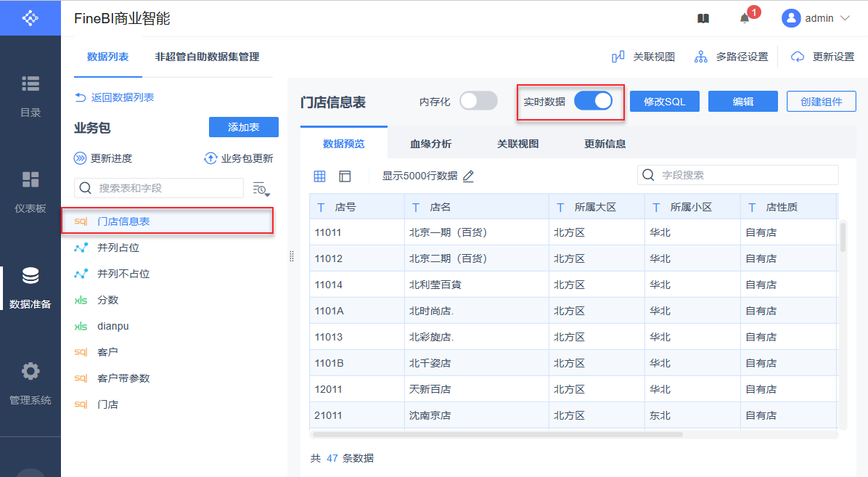The height and width of the screenshot is (477, 868).
Task: Turn off the 实时数据 switch
Action: [593, 102]
